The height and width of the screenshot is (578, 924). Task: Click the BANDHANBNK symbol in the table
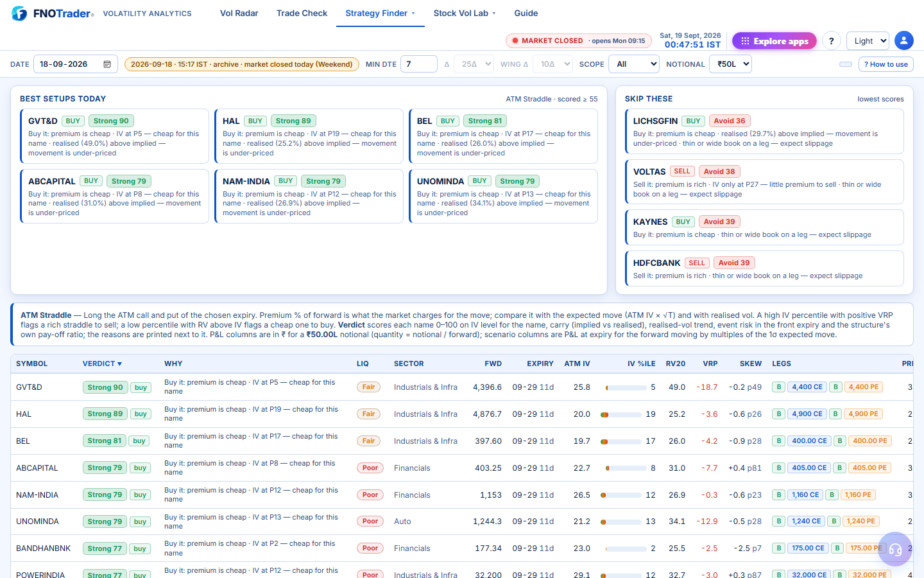[x=44, y=548]
